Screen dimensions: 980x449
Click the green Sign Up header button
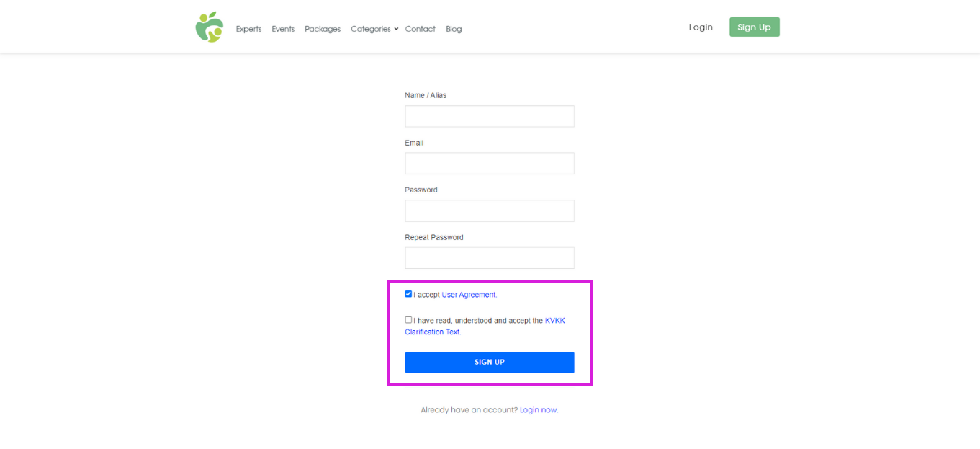tap(754, 27)
